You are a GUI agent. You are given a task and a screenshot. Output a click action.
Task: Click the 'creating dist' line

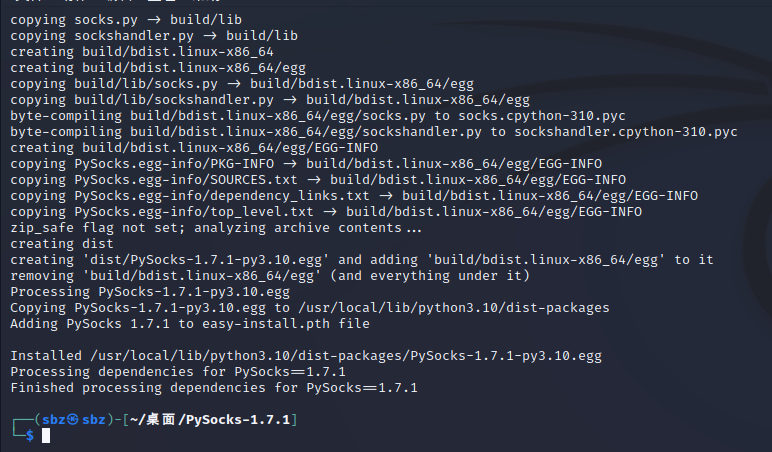(62, 244)
